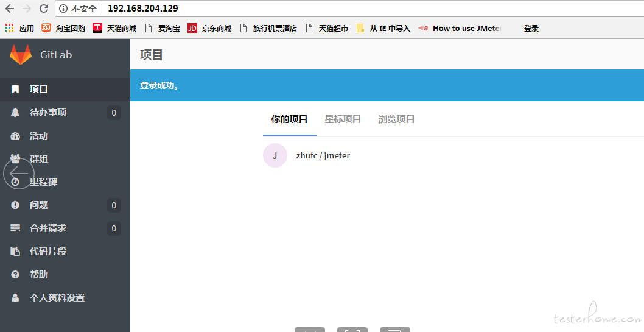The height and width of the screenshot is (332, 644).
Task: Reload the page with refresh icon
Action: point(44,9)
